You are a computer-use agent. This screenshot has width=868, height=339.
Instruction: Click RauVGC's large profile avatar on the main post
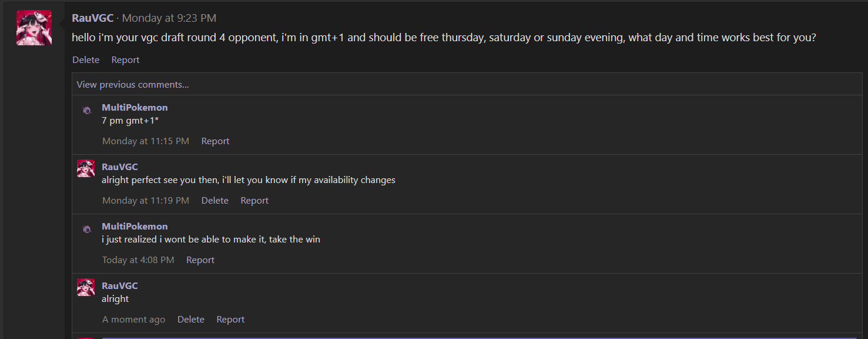point(34,28)
